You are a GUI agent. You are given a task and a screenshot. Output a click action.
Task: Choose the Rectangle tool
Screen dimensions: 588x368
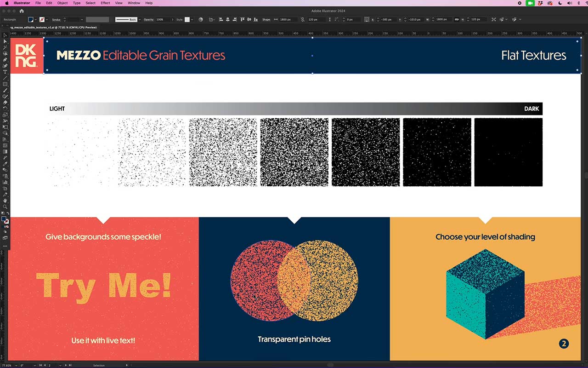pos(5,84)
